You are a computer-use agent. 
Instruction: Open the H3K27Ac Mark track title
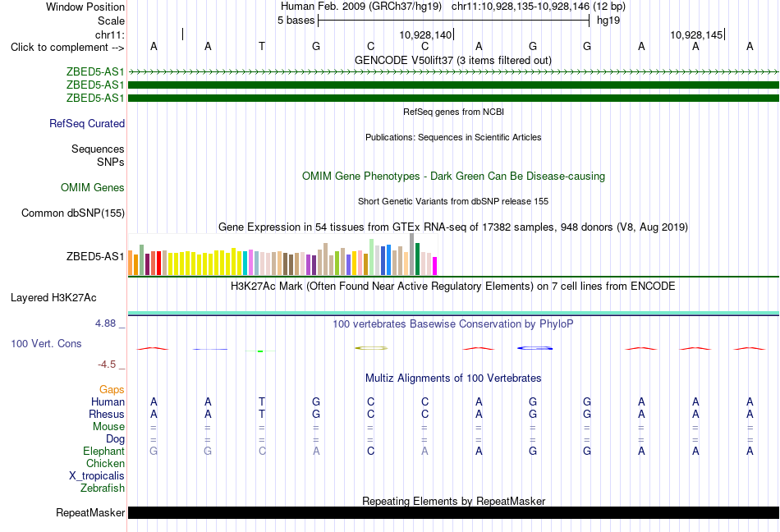point(453,287)
